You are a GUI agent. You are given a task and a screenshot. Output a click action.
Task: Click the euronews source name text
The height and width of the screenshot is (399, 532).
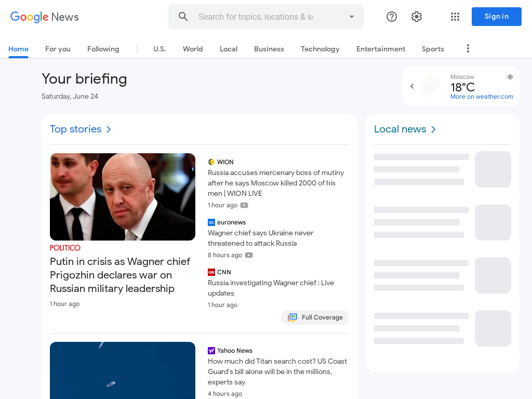point(231,222)
